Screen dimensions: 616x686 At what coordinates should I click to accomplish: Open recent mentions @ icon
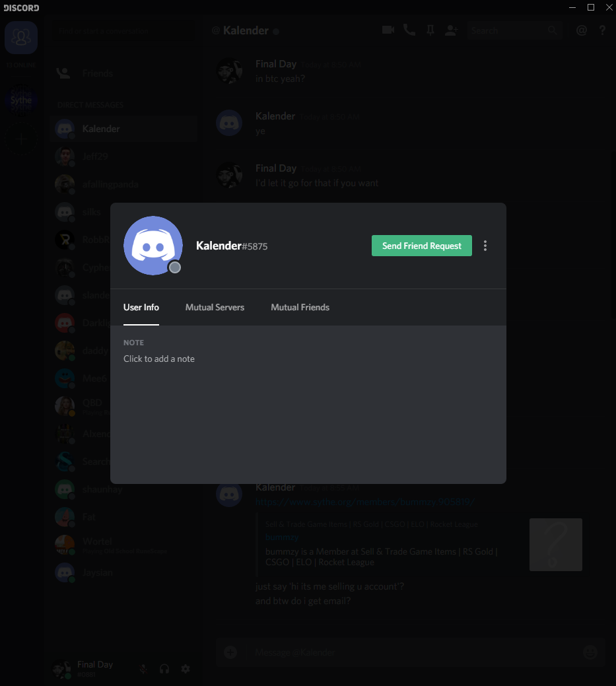582,30
